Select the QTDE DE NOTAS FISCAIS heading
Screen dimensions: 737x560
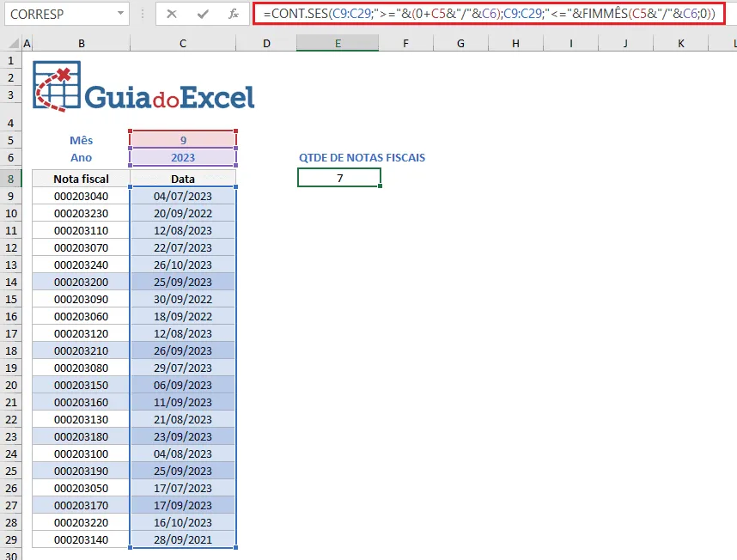(362, 158)
